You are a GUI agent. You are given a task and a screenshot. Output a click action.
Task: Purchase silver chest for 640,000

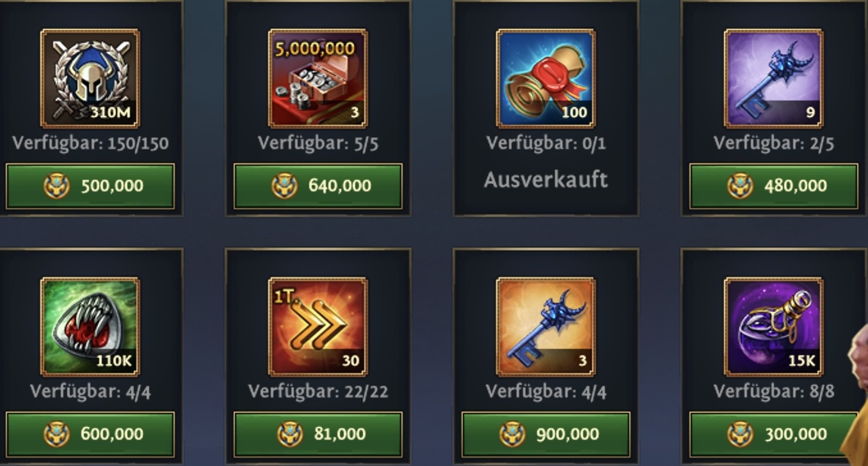pyautogui.click(x=318, y=186)
